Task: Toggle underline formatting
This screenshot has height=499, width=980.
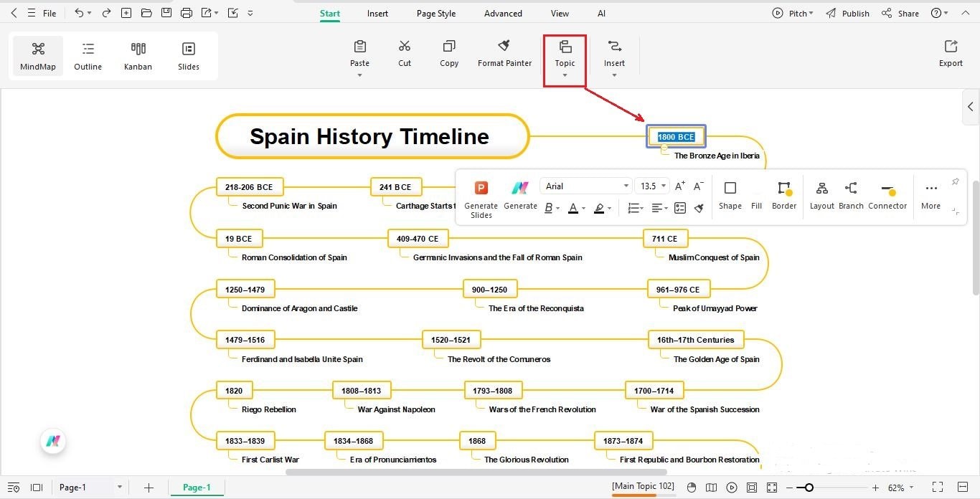Action: [558, 209]
